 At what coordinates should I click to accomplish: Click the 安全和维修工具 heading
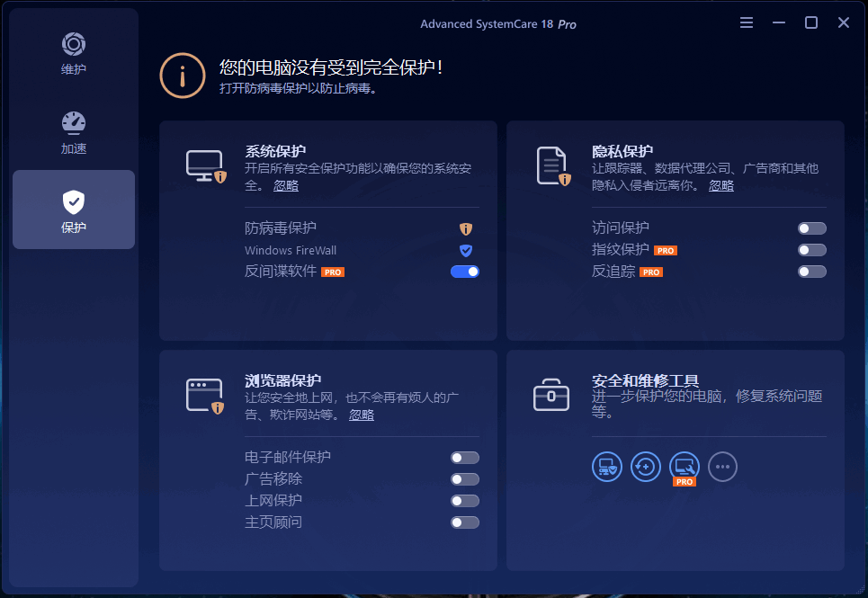point(646,380)
